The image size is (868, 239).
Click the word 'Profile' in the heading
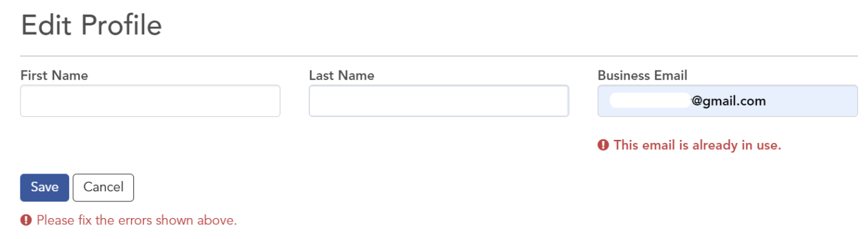[x=121, y=26]
